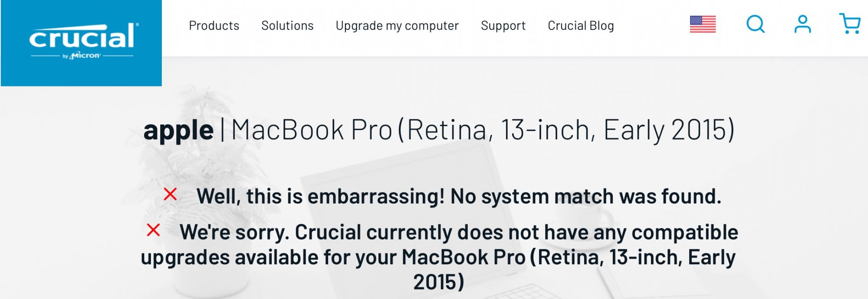Screen dimensions: 868x299
Task: Open 'Crucial Blog' from the menu bar
Action: point(581,26)
